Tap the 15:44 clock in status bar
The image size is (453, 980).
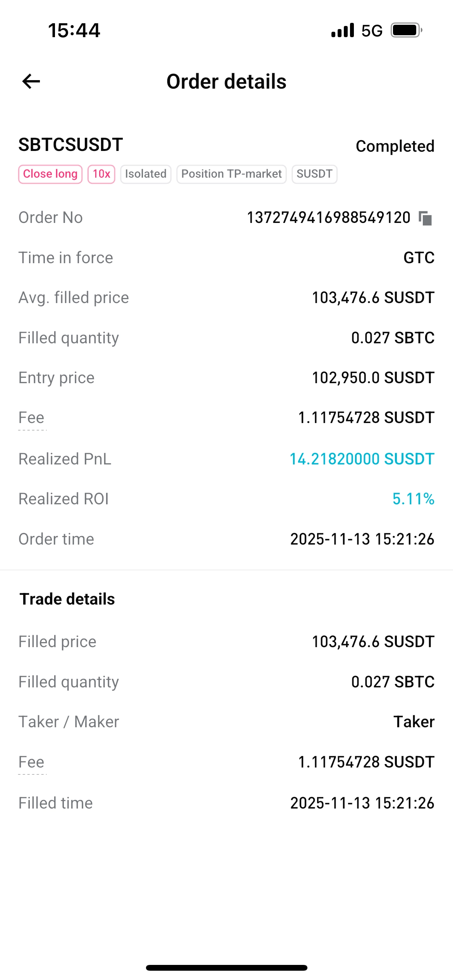click(74, 30)
